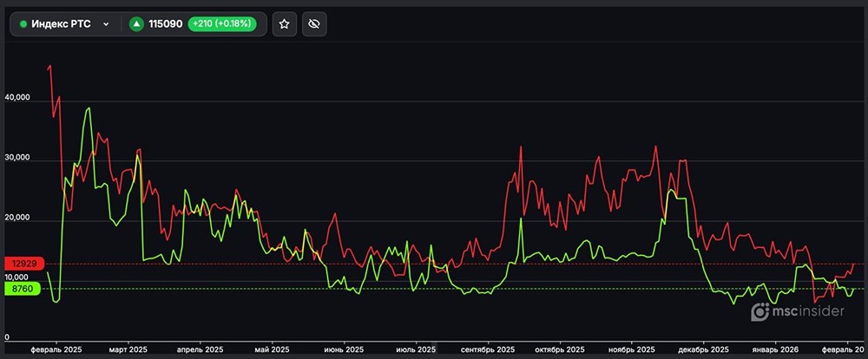Click the 115090 index value

pos(166,24)
